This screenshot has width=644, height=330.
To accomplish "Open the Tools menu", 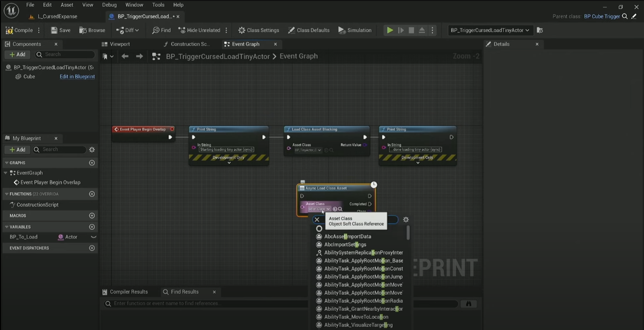I will click(x=158, y=5).
